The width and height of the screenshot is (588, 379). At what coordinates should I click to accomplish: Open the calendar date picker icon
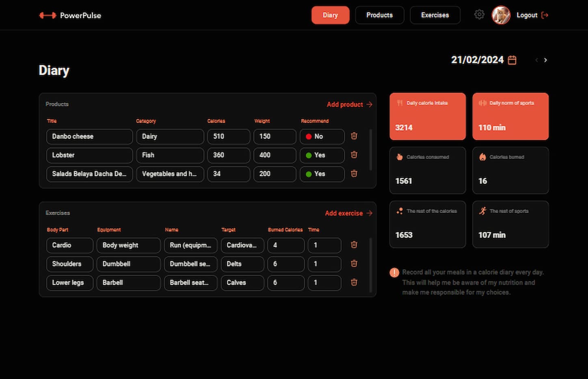512,60
